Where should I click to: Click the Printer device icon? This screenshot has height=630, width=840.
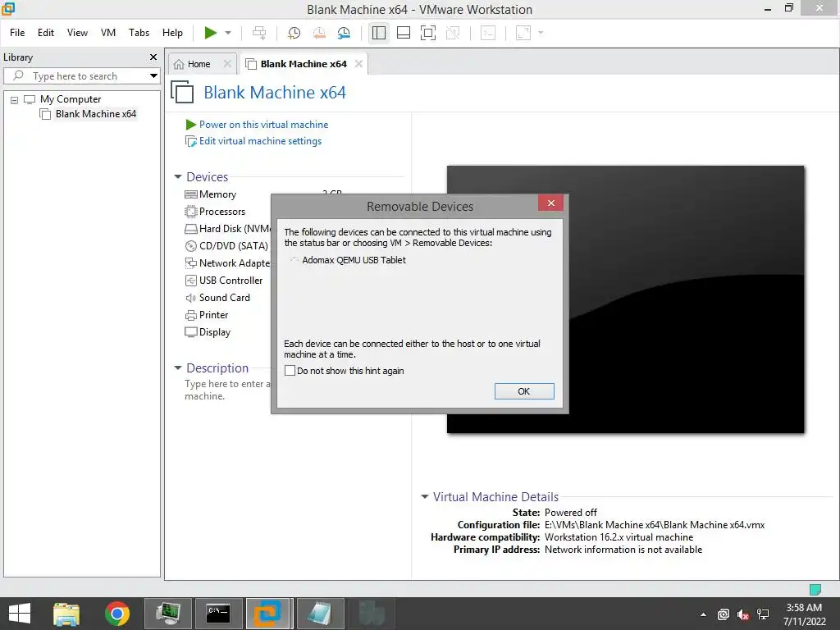190,315
